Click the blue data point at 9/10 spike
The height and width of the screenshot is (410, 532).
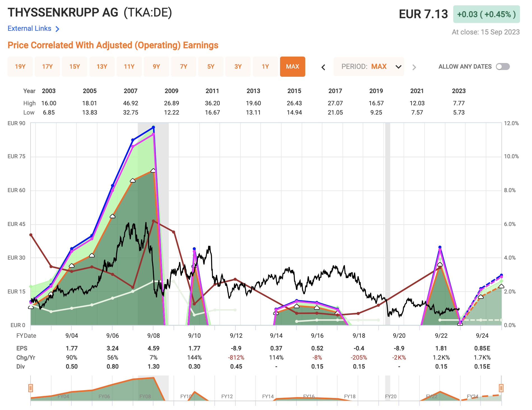coord(194,249)
